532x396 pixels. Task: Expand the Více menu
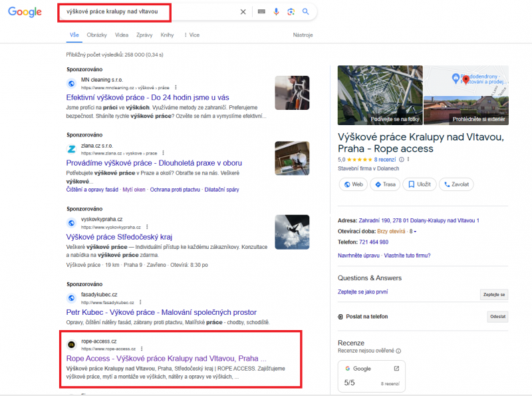coord(192,35)
